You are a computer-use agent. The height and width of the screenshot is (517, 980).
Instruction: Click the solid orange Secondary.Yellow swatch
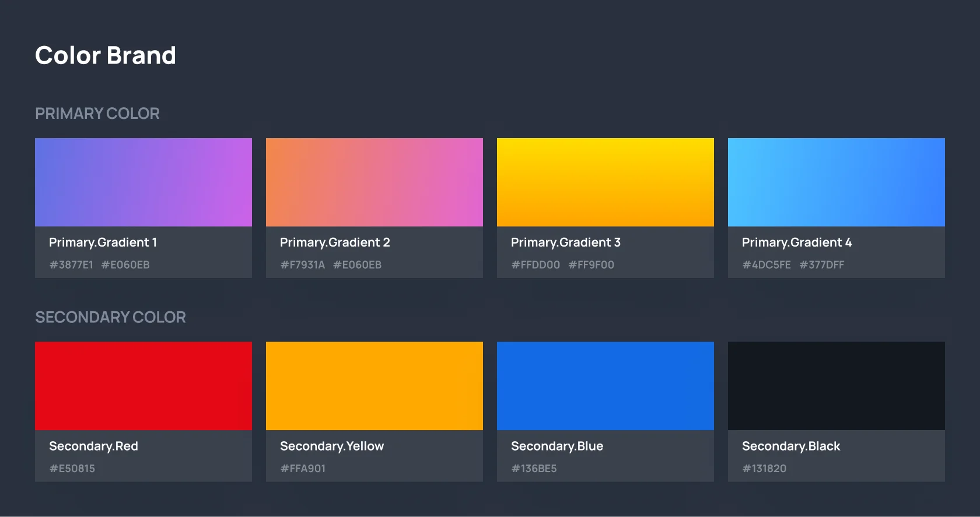[374, 386]
